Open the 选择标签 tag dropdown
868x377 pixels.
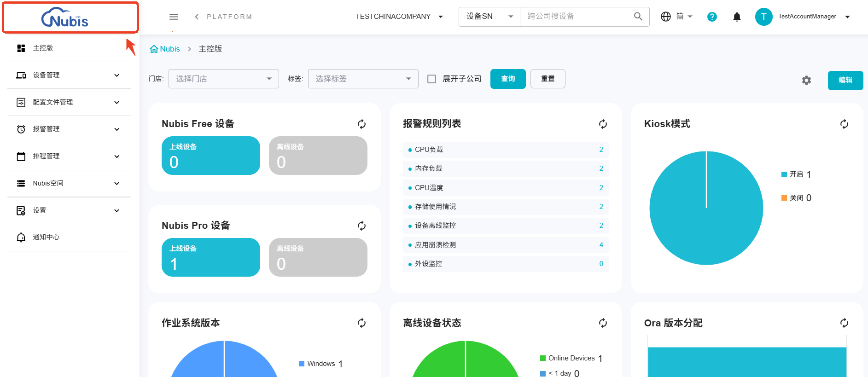pyautogui.click(x=363, y=79)
